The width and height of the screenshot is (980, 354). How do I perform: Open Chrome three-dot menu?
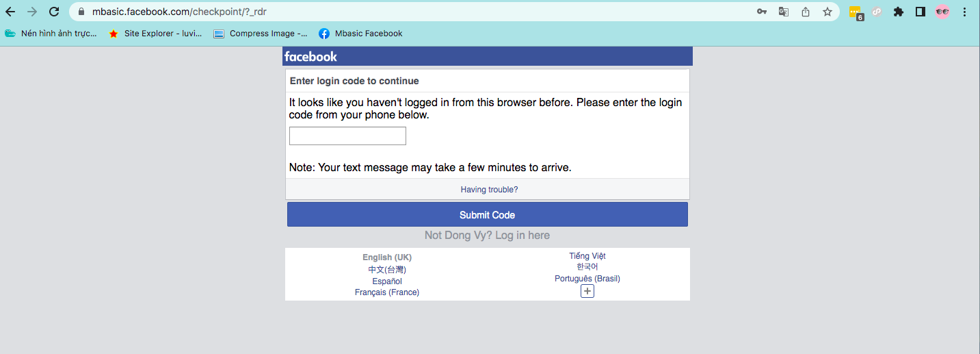click(964, 12)
